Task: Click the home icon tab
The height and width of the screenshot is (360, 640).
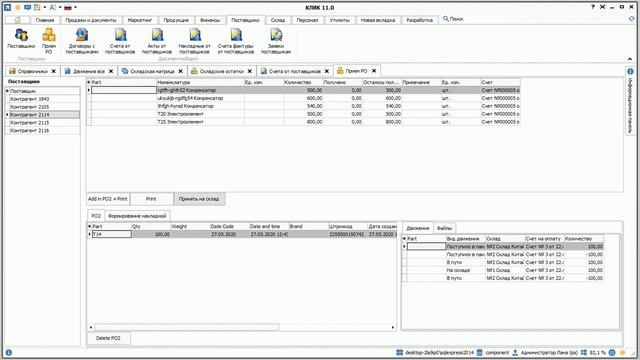Action: (17, 20)
